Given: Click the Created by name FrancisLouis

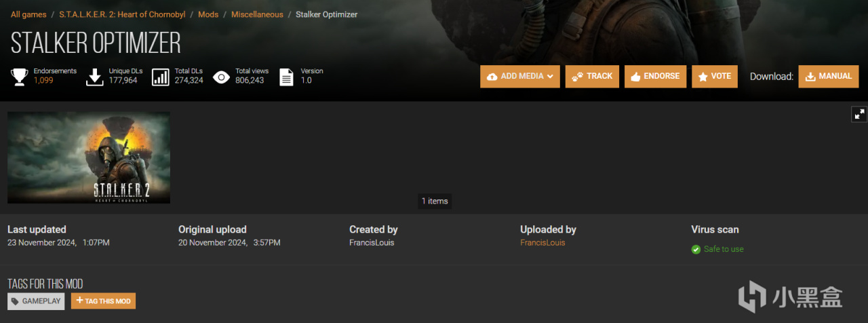Looking at the screenshot, I should [x=372, y=242].
